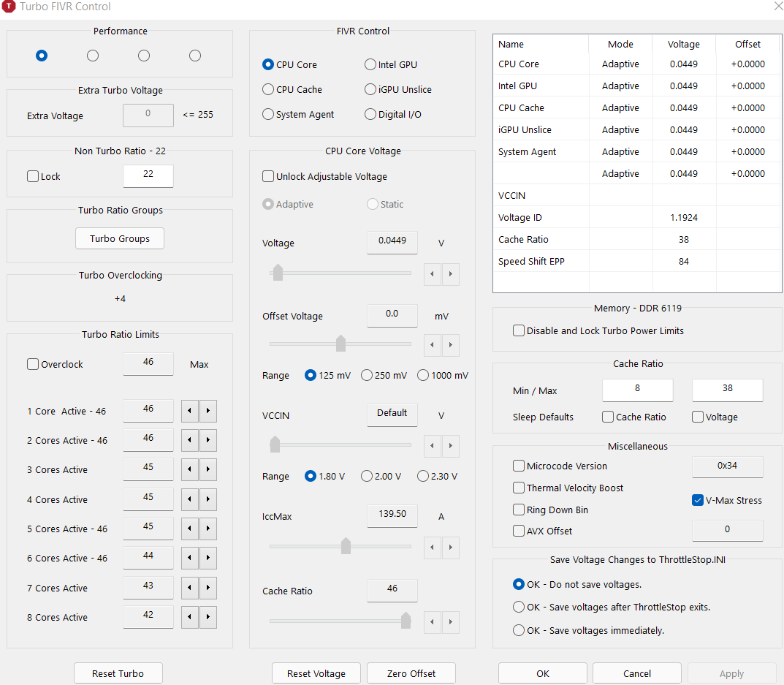Click the Speed Shift EPP row
This screenshot has width=784, height=685.
point(636,261)
